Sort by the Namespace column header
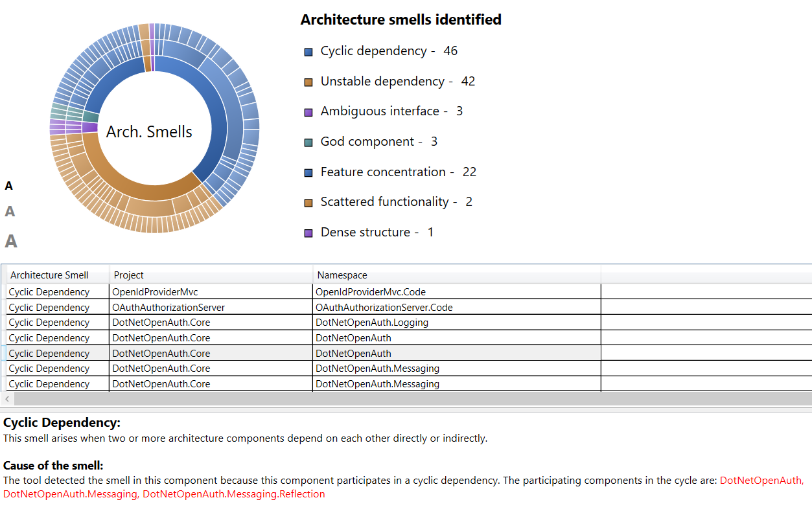This screenshot has width=812, height=511. (x=343, y=275)
